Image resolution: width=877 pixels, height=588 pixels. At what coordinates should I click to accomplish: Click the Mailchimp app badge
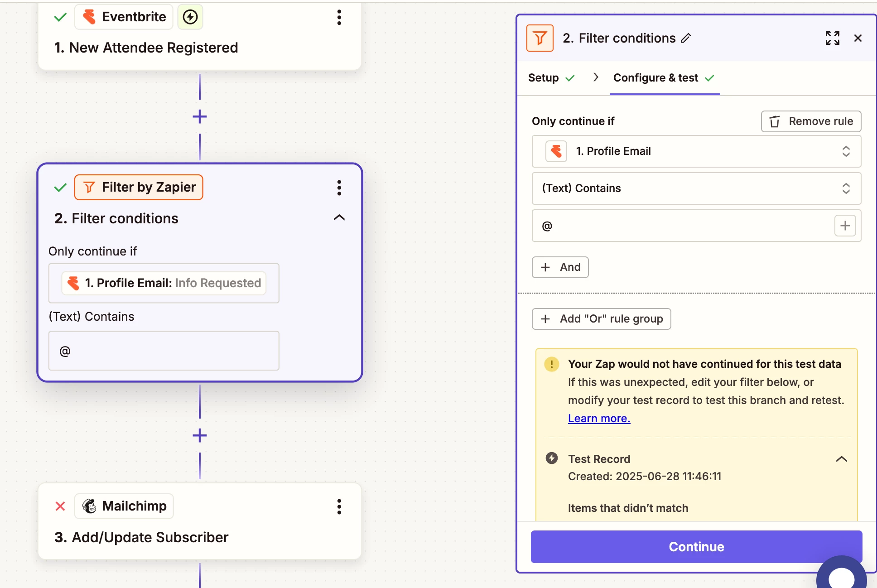[x=124, y=506]
